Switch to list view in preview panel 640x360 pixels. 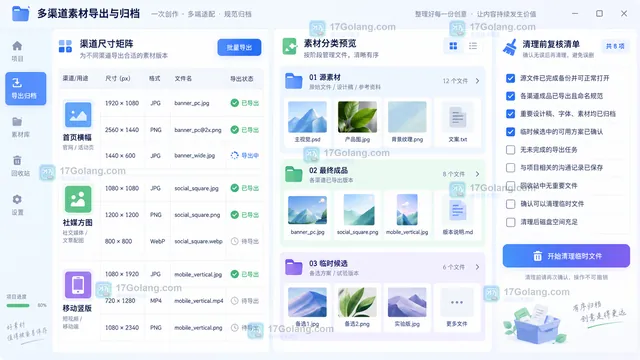click(473, 46)
